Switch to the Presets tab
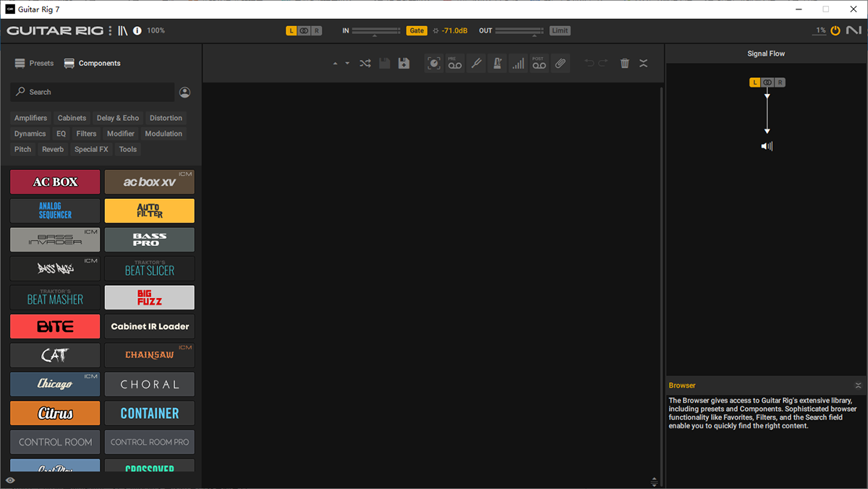 point(34,63)
